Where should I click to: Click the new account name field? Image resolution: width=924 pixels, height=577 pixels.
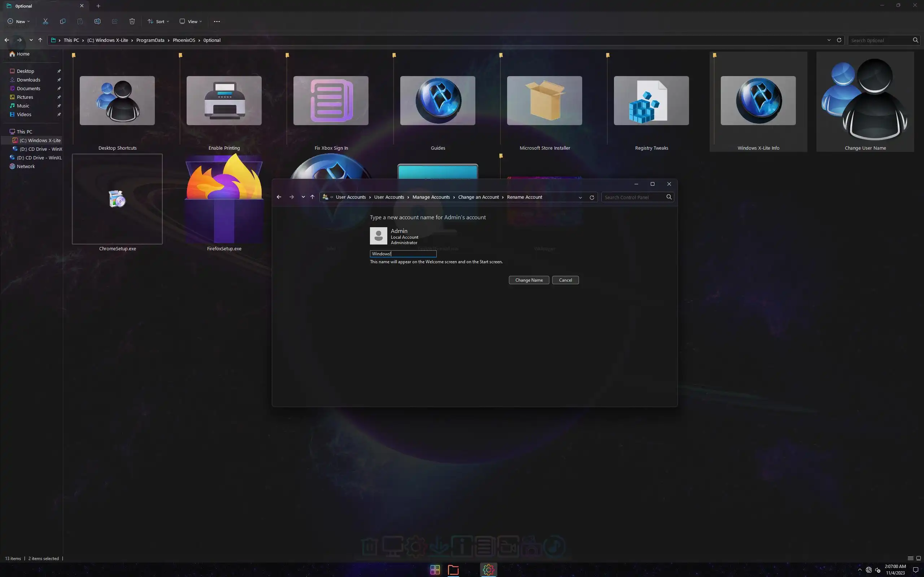pyautogui.click(x=403, y=254)
